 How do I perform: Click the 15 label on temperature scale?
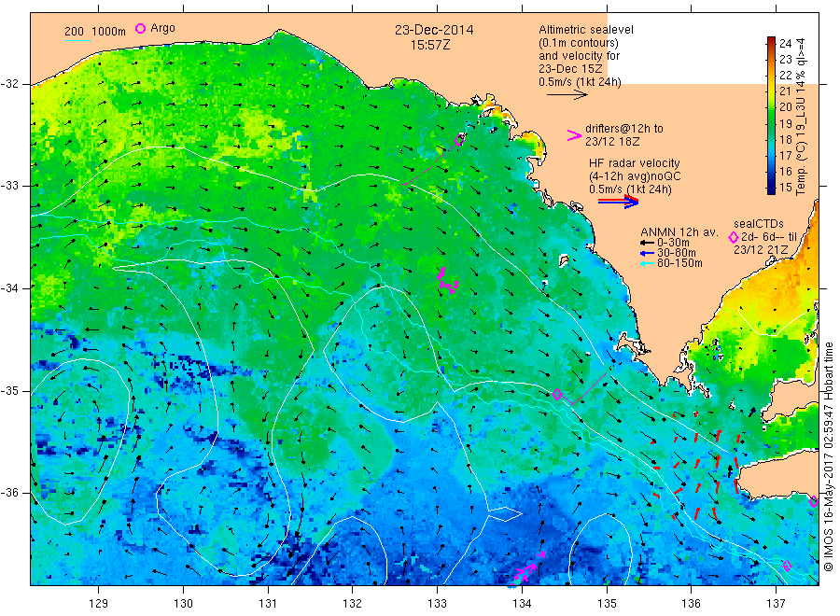point(785,188)
